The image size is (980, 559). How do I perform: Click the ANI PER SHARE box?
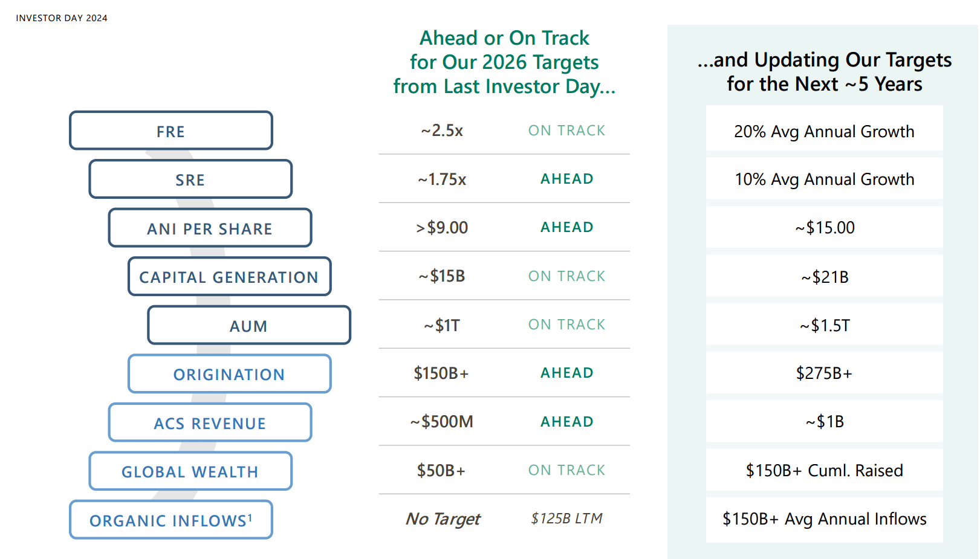click(210, 228)
